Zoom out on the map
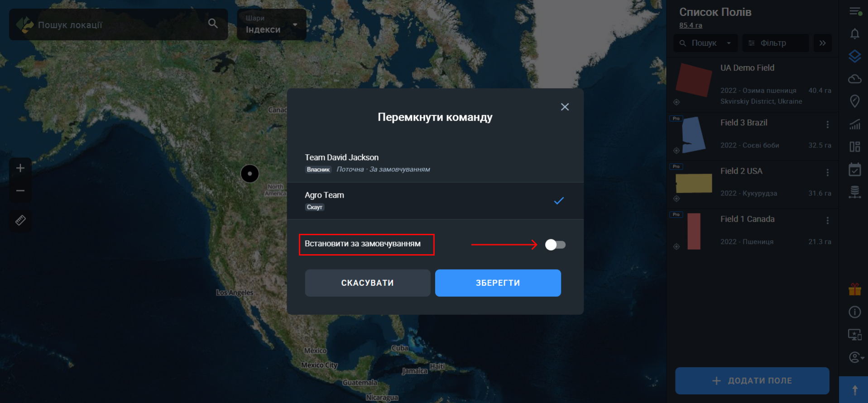This screenshot has width=868, height=403. click(x=20, y=191)
